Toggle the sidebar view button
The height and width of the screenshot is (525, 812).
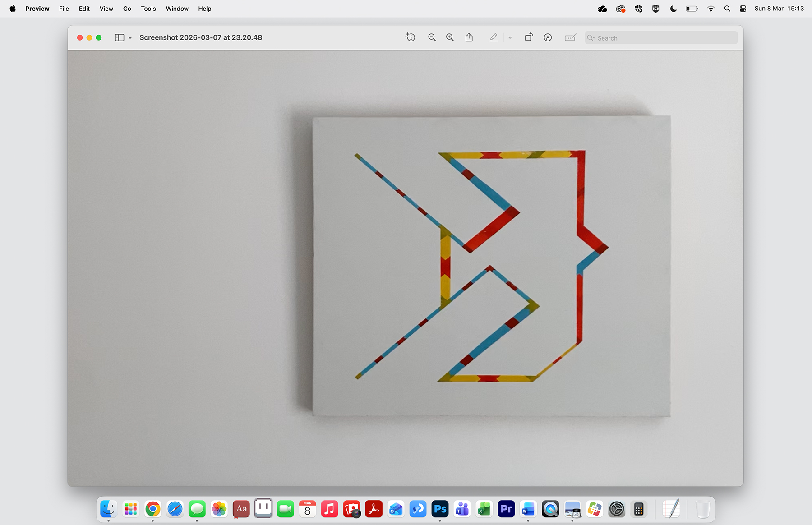(x=120, y=37)
